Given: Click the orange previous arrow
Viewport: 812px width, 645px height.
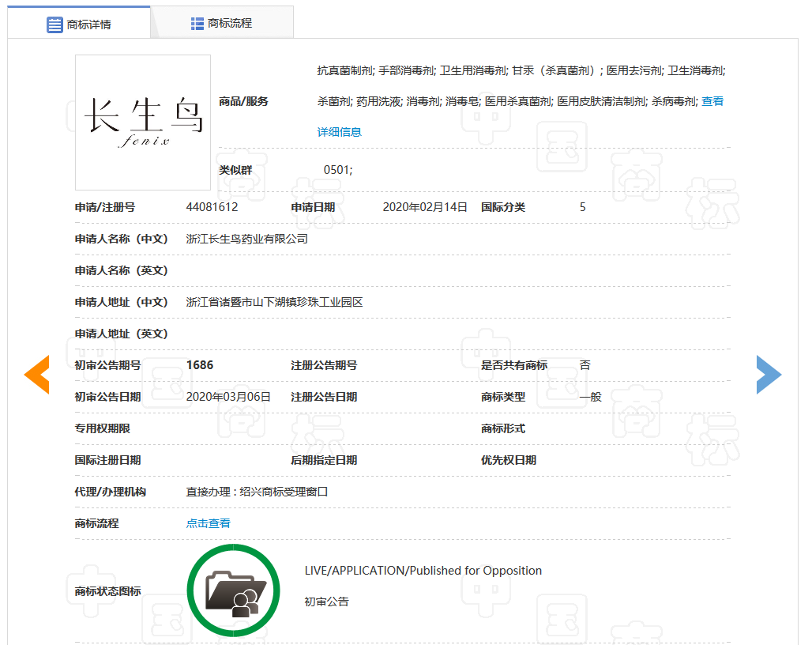Looking at the screenshot, I should (37, 375).
